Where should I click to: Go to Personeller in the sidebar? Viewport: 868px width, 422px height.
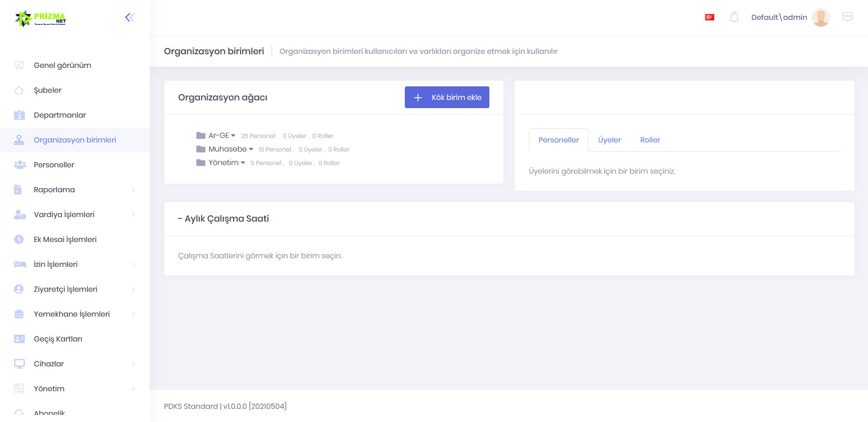[54, 165]
